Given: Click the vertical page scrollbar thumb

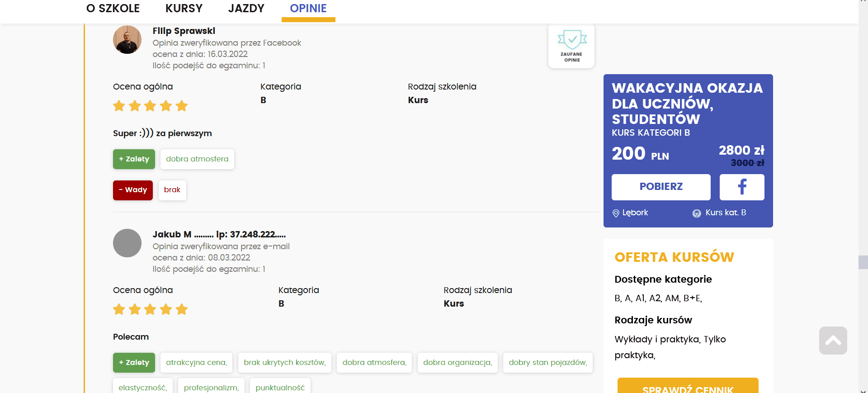Looking at the screenshot, I should point(863,262).
